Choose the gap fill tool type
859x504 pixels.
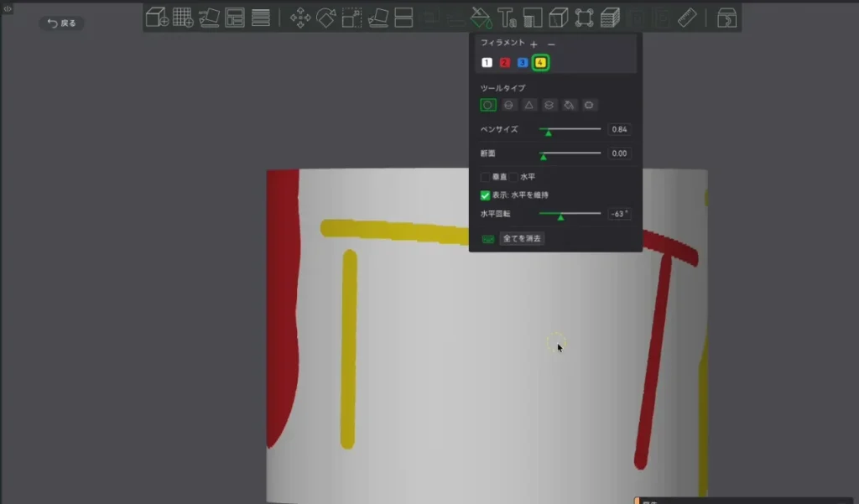[589, 105]
